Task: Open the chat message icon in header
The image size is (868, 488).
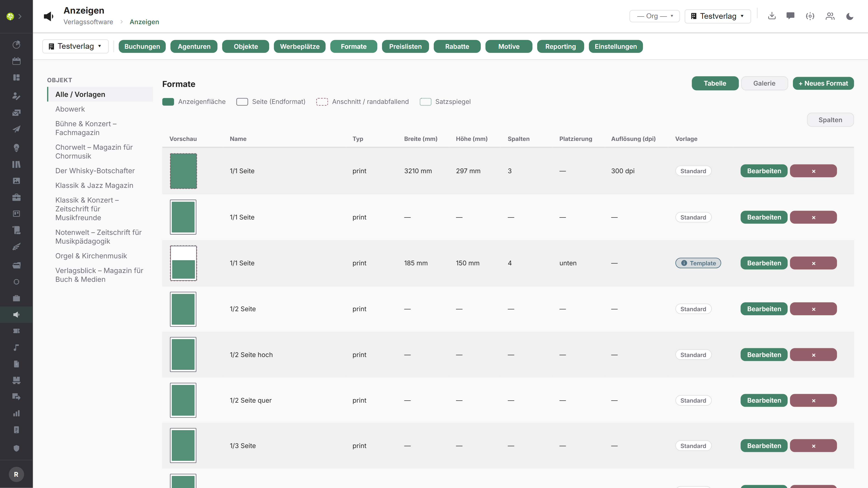Action: (790, 16)
